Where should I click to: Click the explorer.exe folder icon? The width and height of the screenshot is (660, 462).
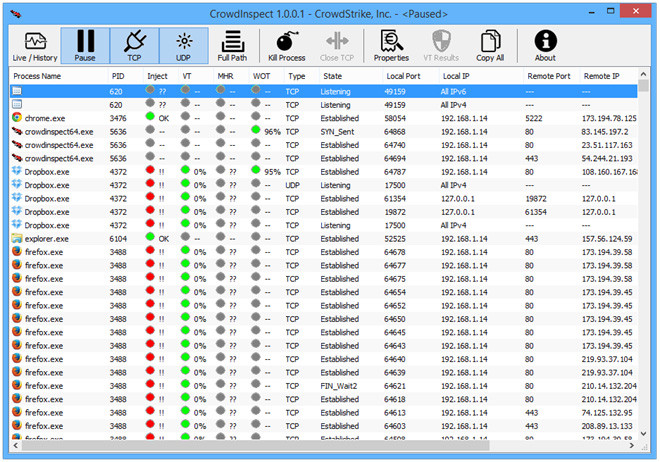(x=17, y=238)
